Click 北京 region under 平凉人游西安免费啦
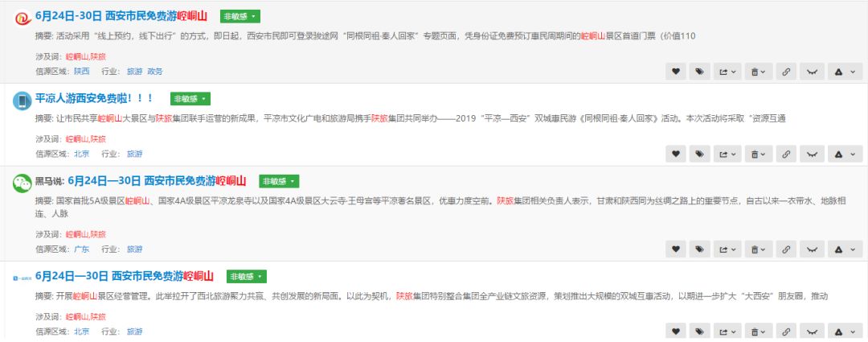Viewport: 868px width, 342px height. (x=82, y=154)
